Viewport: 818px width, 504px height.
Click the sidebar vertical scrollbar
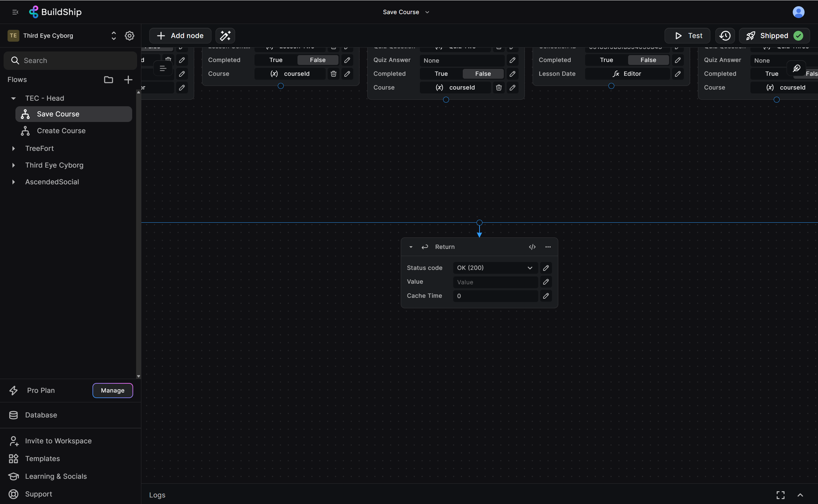coord(138,234)
